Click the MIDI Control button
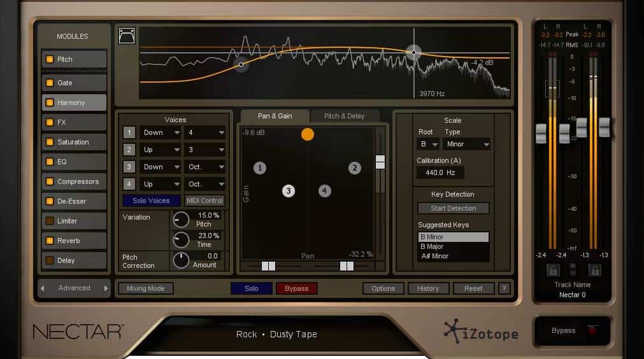This screenshot has height=359, width=644. tap(204, 201)
